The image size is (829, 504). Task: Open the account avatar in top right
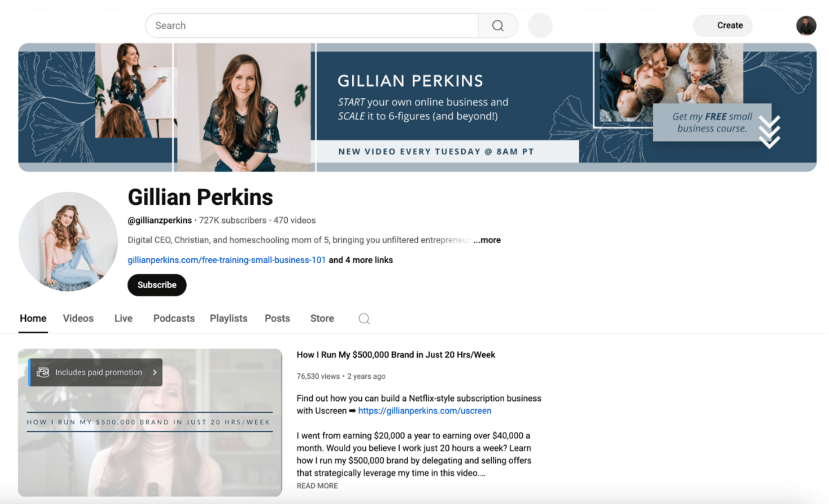[806, 26]
